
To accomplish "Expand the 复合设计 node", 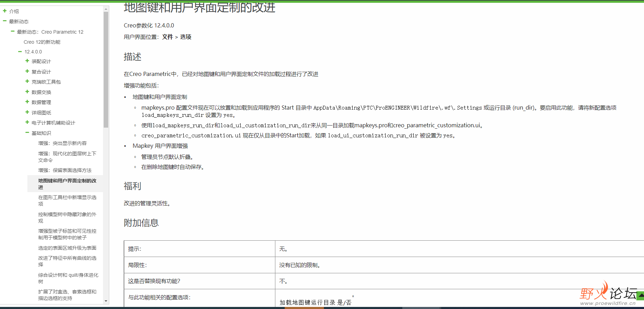I will pyautogui.click(x=27, y=71).
